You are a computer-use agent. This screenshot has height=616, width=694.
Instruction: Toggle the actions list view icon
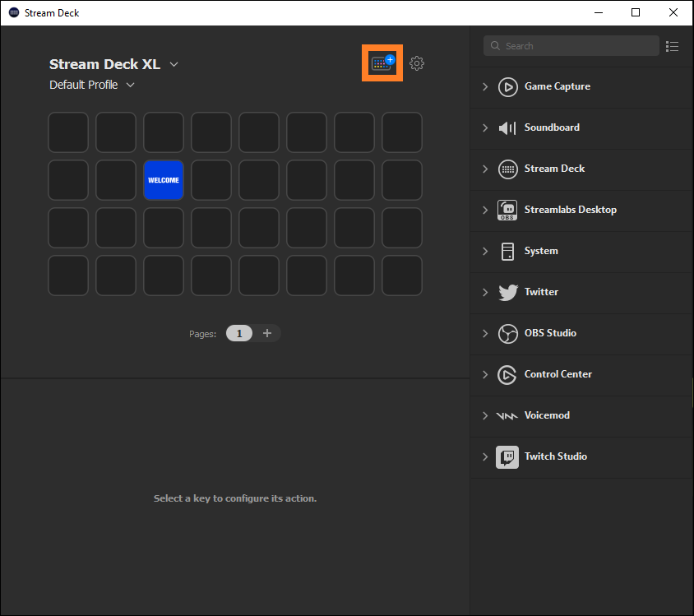tap(673, 46)
